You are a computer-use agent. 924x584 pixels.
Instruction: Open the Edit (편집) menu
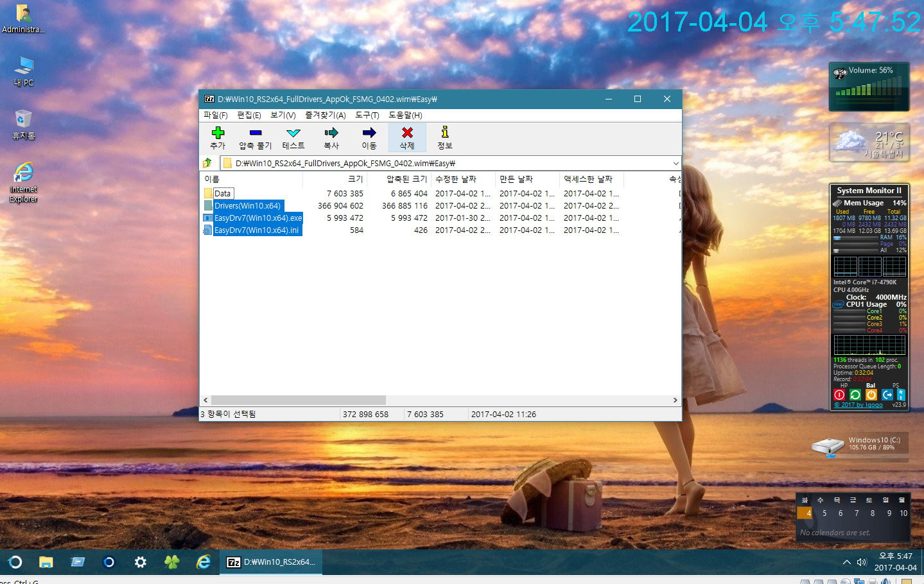coord(249,116)
